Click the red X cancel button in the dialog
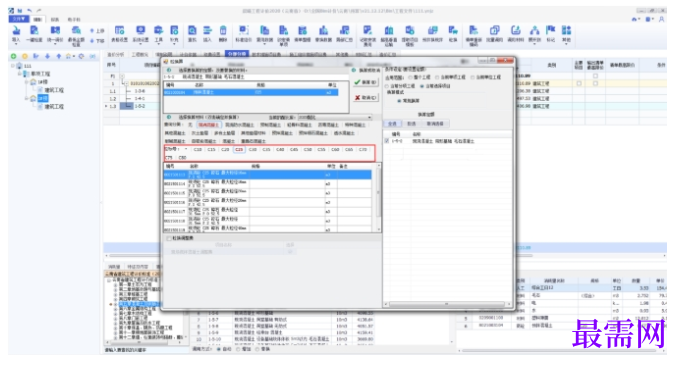Image resolution: width=684 pixels, height=365 pixels. point(365,98)
